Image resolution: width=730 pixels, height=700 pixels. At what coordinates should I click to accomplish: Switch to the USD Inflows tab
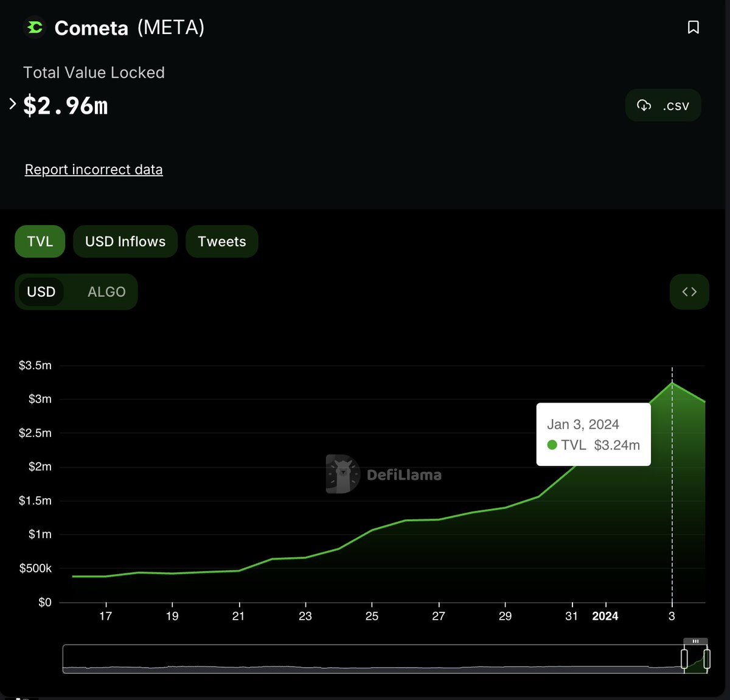(x=125, y=241)
